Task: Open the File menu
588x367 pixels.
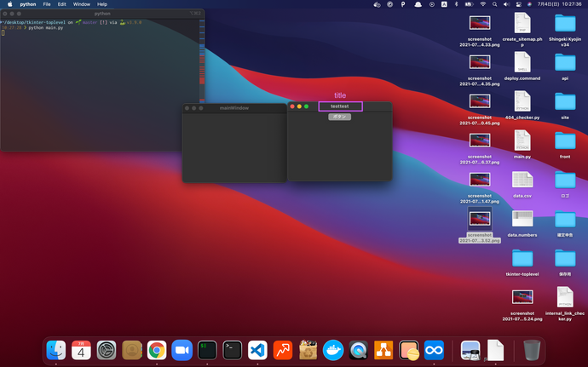Action: [x=46, y=4]
